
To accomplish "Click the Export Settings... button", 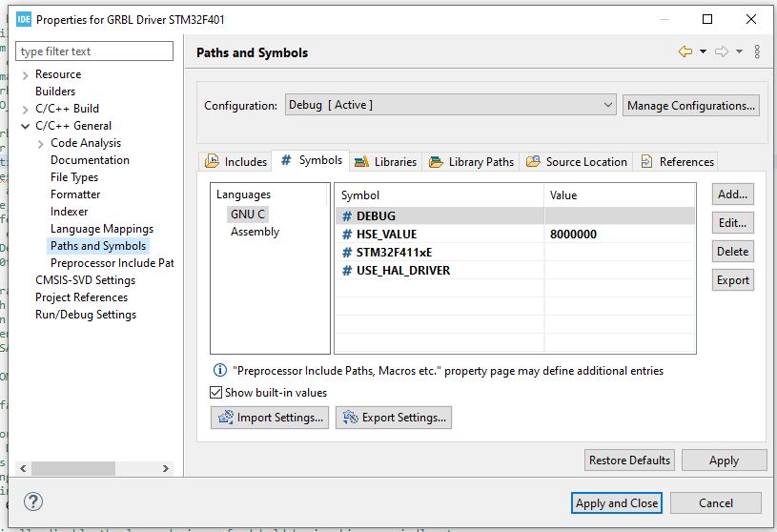I will 394,418.
